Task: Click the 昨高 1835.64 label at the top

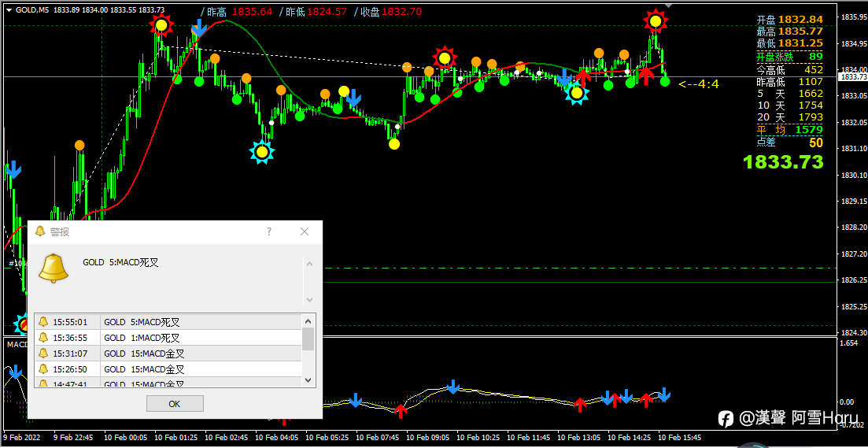Action: tap(236, 12)
